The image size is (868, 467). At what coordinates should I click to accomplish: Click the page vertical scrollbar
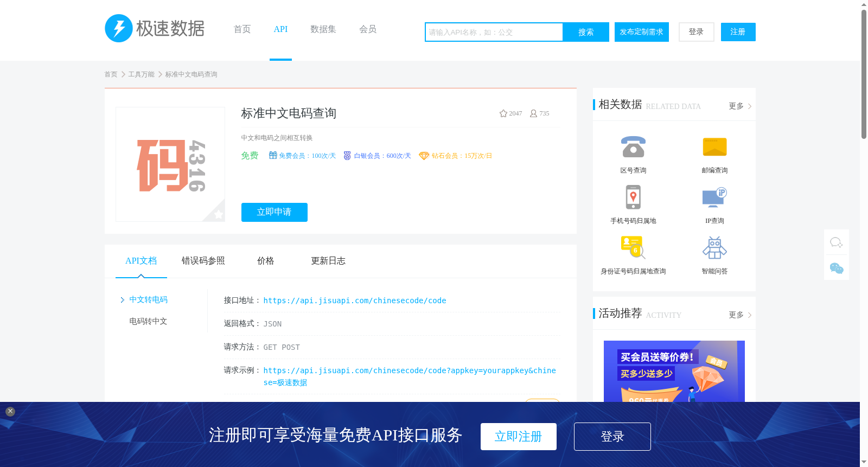(x=864, y=74)
